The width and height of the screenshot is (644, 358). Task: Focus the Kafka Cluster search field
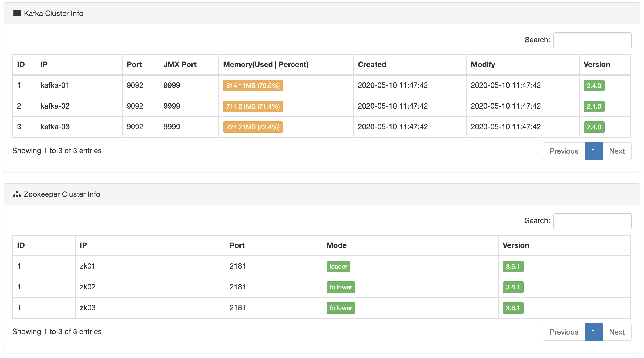pyautogui.click(x=592, y=40)
